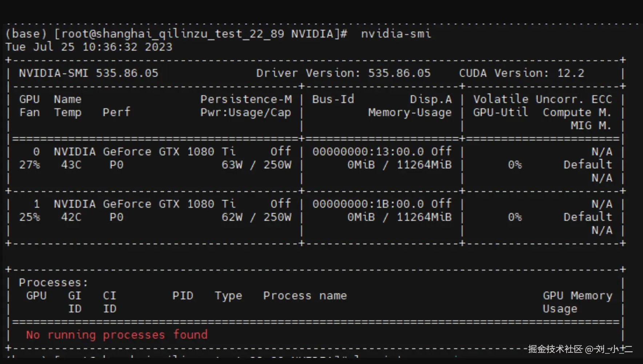Click Default compute mode in the 62W row
The width and height of the screenshot is (643, 364).
click(x=588, y=217)
